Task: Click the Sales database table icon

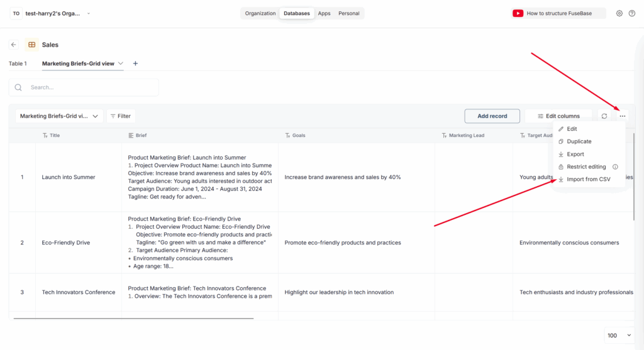Action: [31, 45]
